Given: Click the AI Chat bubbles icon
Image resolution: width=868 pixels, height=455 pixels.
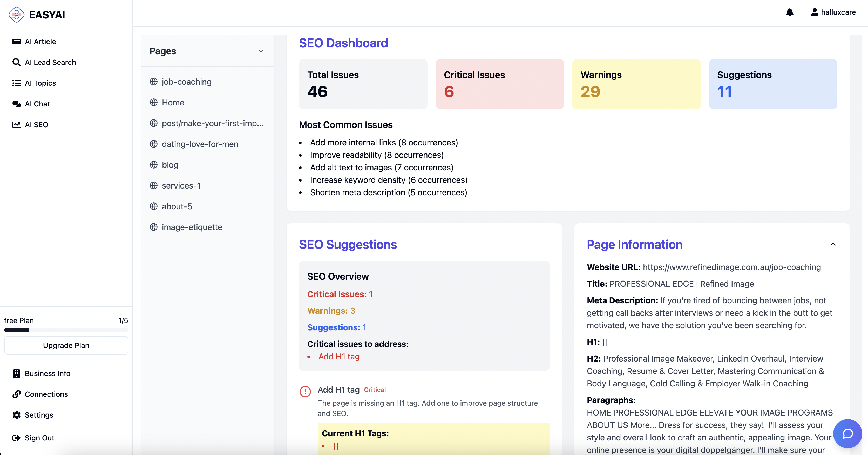Looking at the screenshot, I should pos(16,104).
